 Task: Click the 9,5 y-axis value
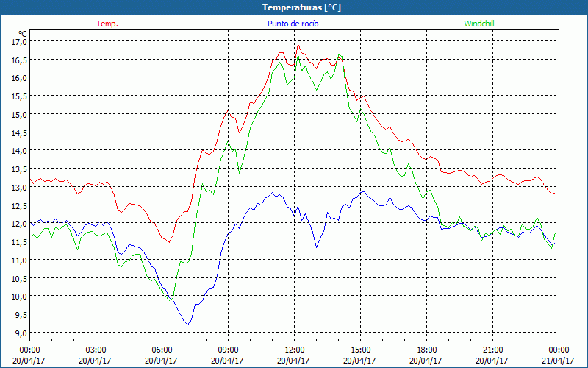pyautogui.click(x=21, y=315)
